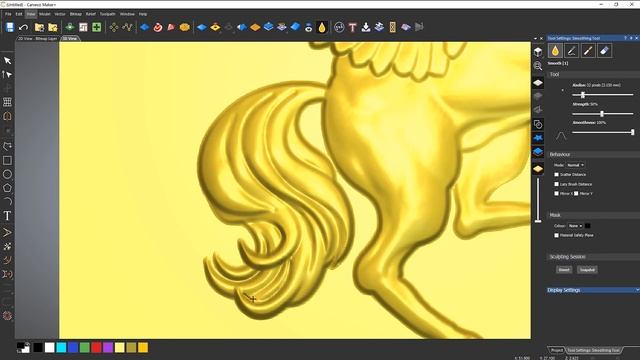Image resolution: width=640 pixels, height=360 pixels.
Task: Open the File menu
Action: [8, 14]
